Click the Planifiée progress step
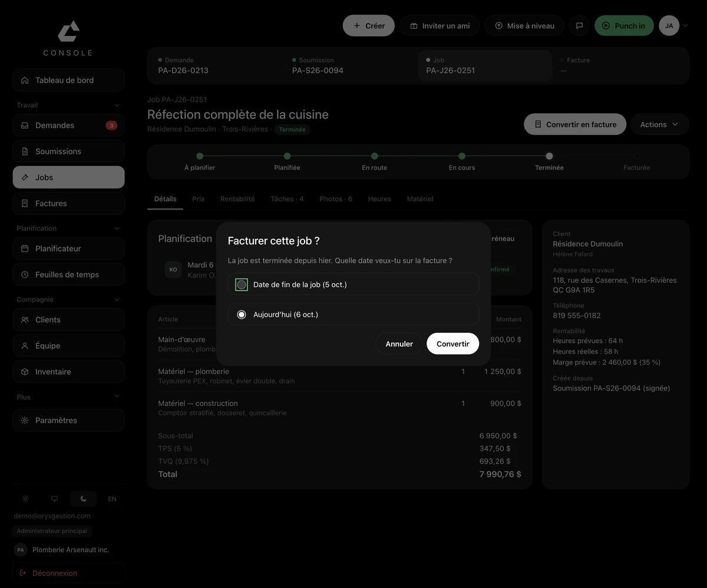Screen dimensions: 707x588 point(287,161)
